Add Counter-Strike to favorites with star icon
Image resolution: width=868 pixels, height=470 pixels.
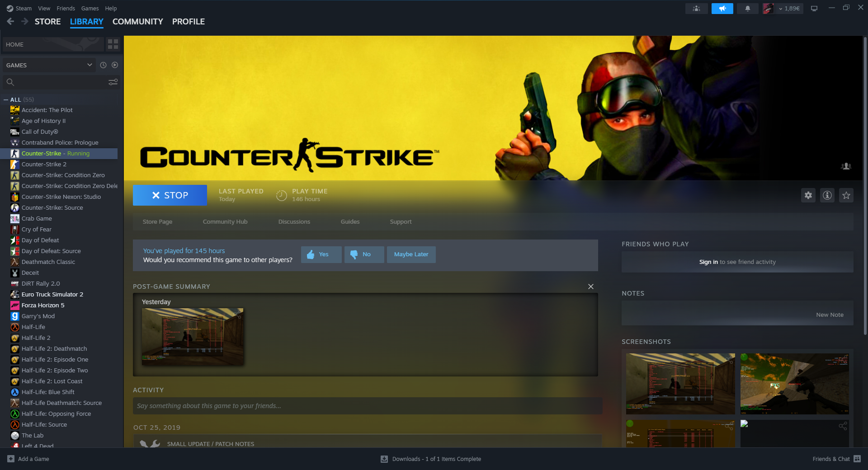[846, 195]
